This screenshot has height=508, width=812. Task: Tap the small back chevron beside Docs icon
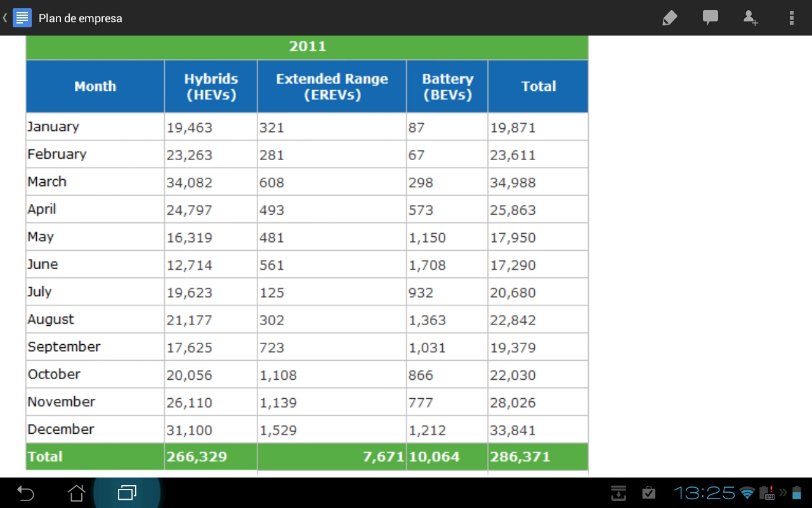coord(5,18)
